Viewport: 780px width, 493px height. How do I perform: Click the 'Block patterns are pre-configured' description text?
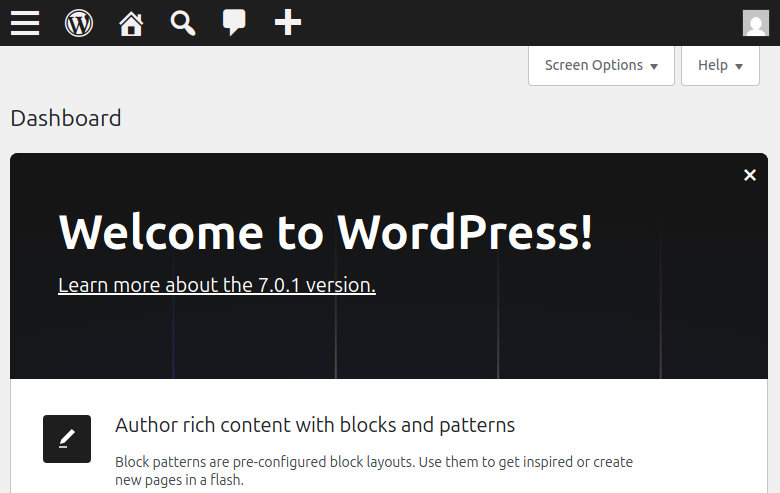pos(374,471)
